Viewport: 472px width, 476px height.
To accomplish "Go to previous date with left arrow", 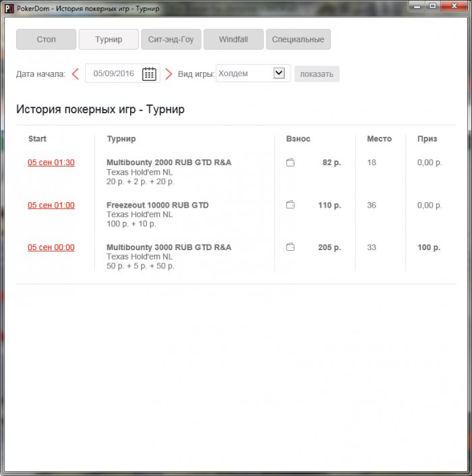I will click(76, 73).
